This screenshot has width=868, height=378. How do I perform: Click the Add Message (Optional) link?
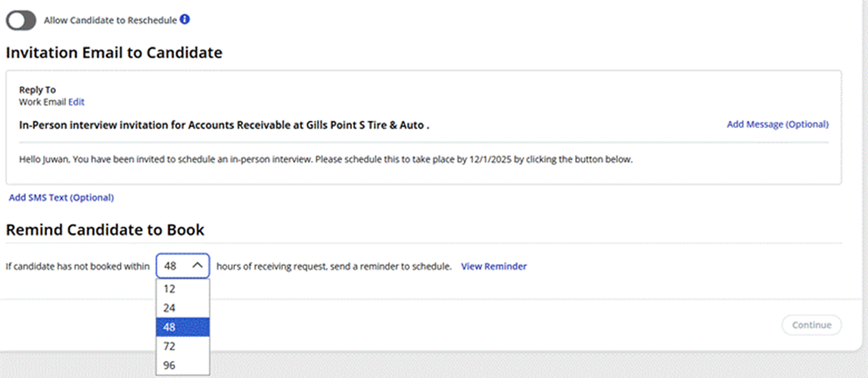[x=777, y=125]
